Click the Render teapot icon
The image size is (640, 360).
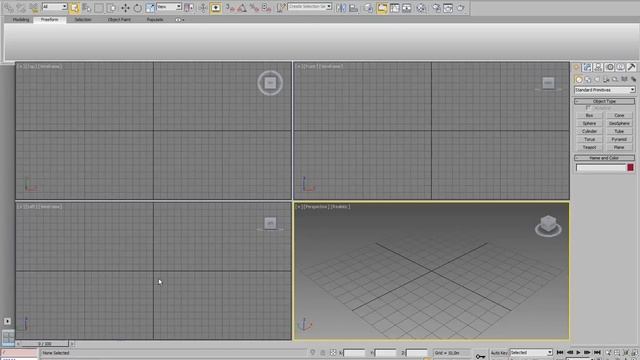460,7
